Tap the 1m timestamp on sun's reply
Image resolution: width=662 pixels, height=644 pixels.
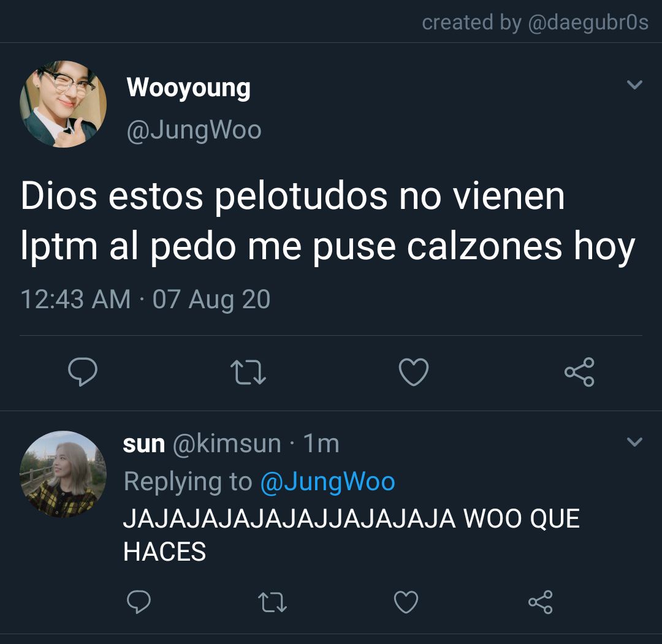click(x=321, y=444)
